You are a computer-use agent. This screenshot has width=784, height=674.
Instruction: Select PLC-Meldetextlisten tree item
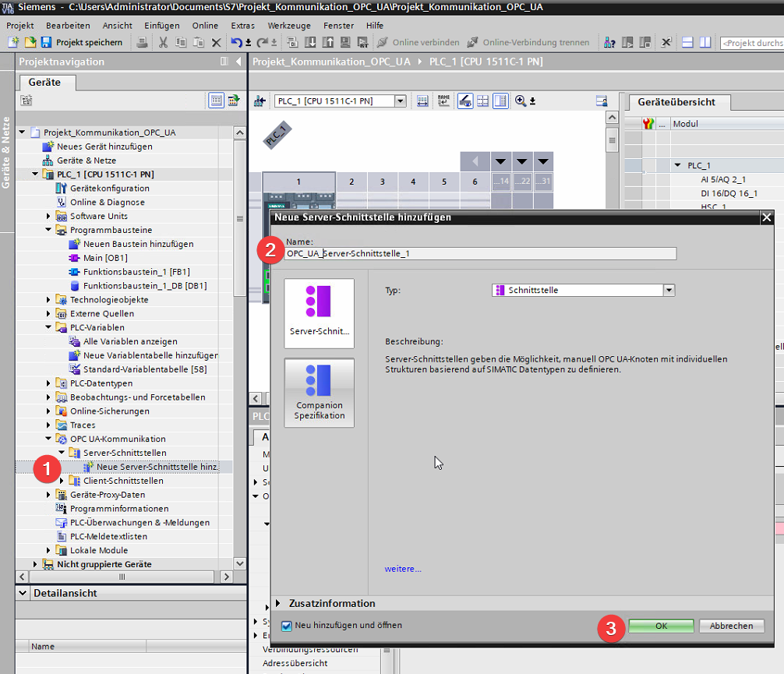[x=108, y=537]
